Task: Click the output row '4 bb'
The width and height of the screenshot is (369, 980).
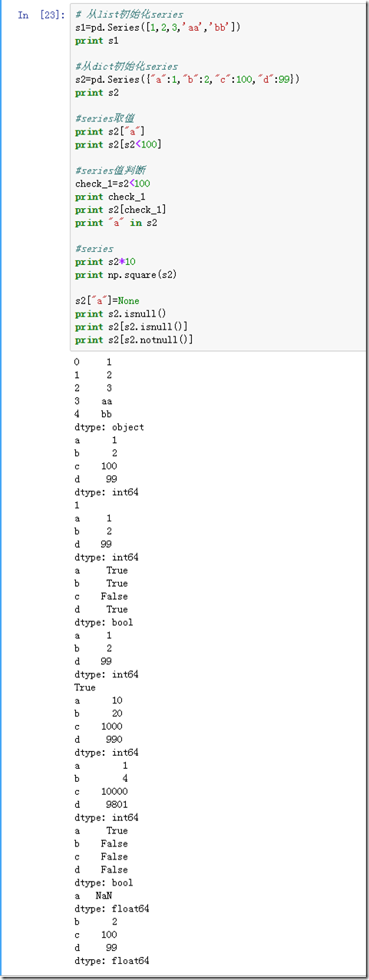Action: pyautogui.click(x=94, y=415)
